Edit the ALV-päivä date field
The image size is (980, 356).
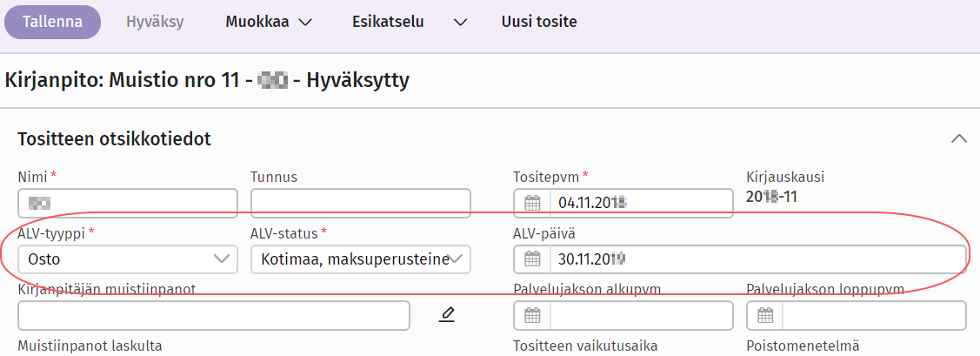point(758,259)
